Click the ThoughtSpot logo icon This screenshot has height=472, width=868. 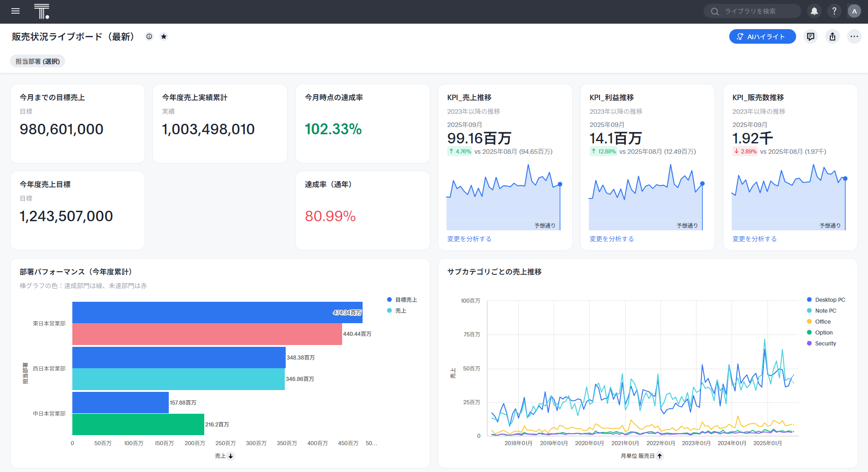pyautogui.click(x=41, y=11)
